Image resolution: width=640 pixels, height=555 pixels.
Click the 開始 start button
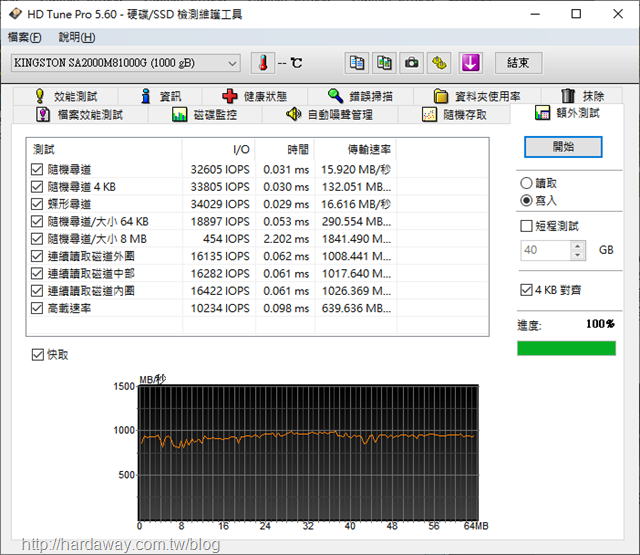[x=563, y=147]
